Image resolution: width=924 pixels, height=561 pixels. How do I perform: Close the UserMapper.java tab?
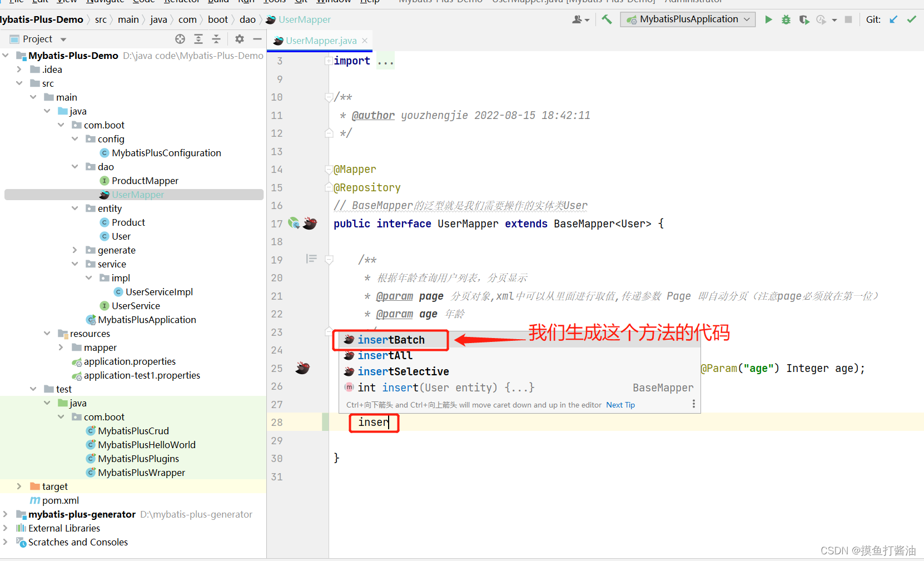pos(365,41)
